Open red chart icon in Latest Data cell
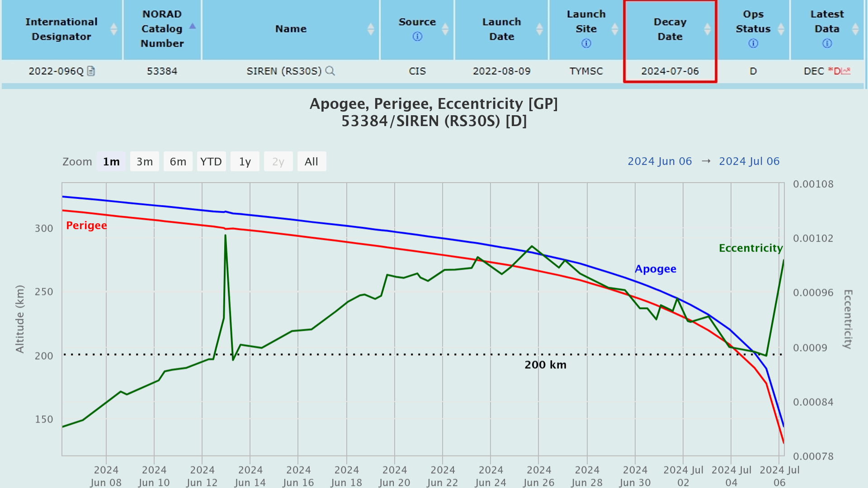Viewport: 868px width, 488px height. (846, 71)
